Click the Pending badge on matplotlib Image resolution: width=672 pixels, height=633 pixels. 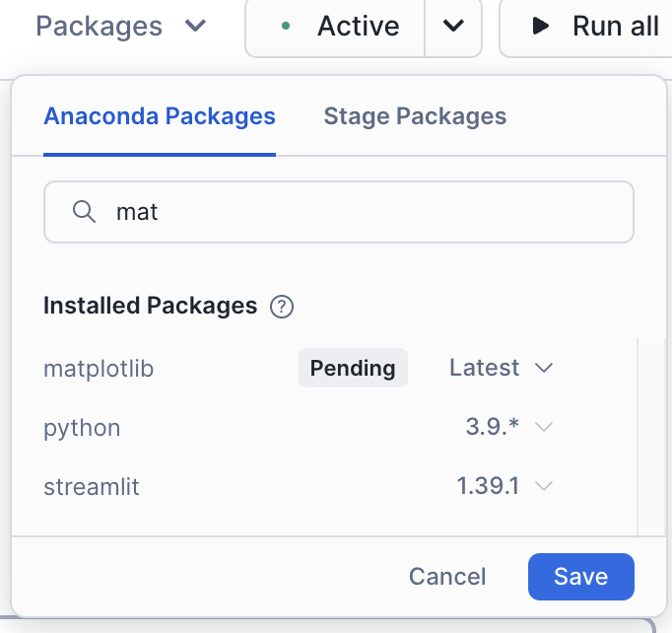353,368
